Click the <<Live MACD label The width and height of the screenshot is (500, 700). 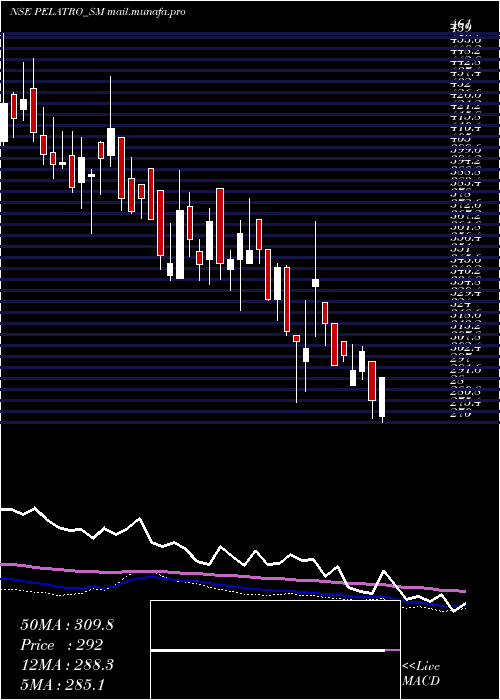(x=421, y=674)
